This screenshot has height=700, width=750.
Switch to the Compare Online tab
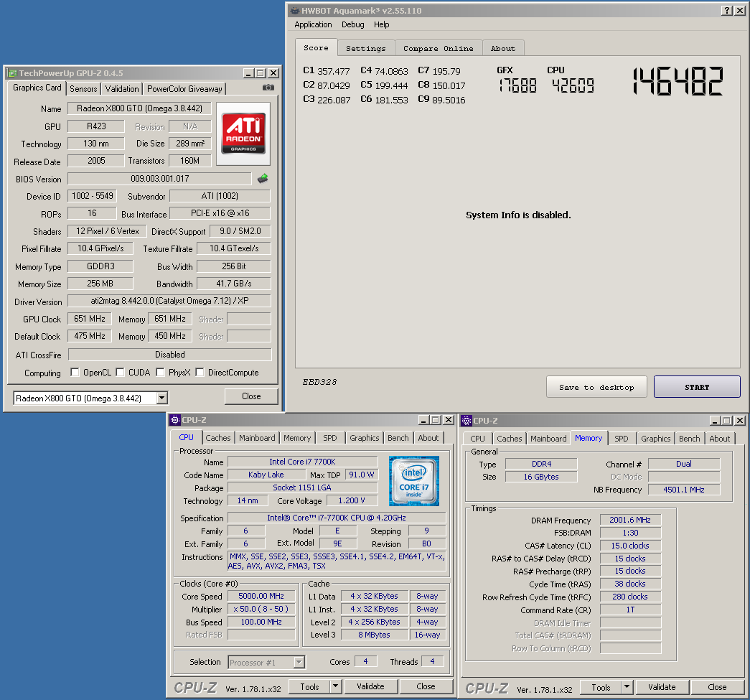coord(438,48)
